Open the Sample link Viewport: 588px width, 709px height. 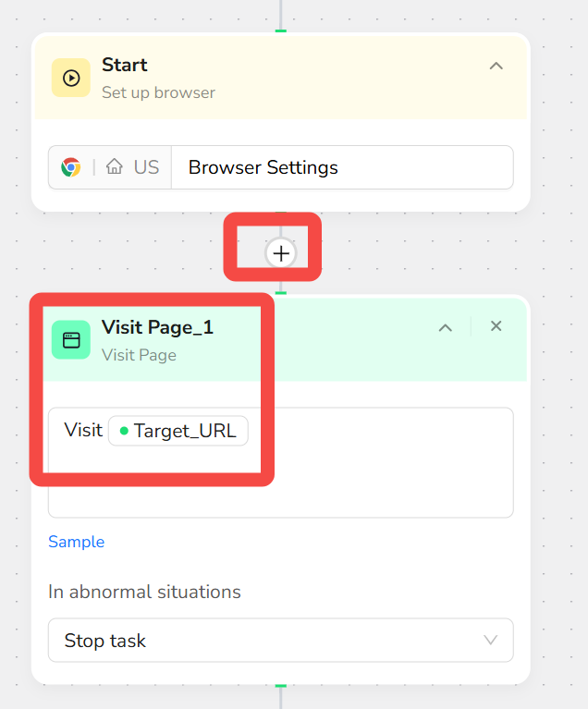(x=77, y=542)
